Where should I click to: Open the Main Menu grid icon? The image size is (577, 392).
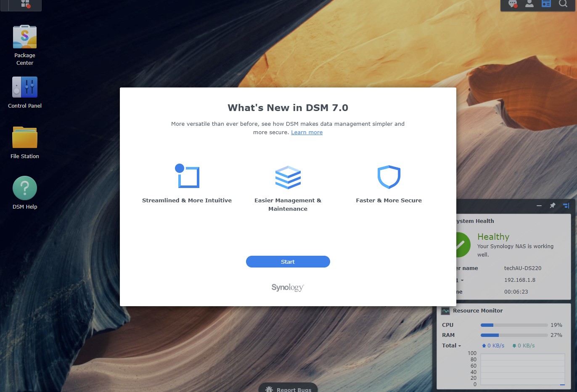tap(25, 4)
